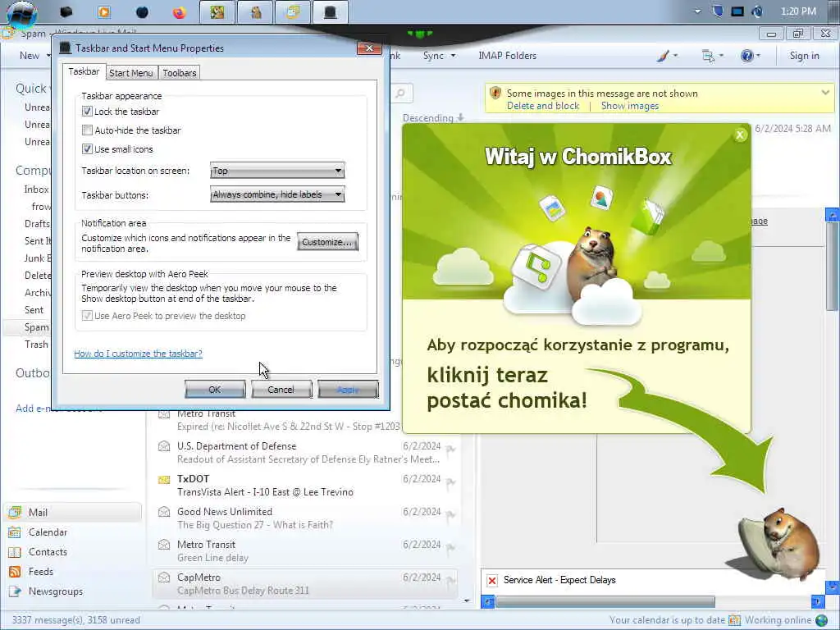Select the Trash folder

[x=36, y=344]
